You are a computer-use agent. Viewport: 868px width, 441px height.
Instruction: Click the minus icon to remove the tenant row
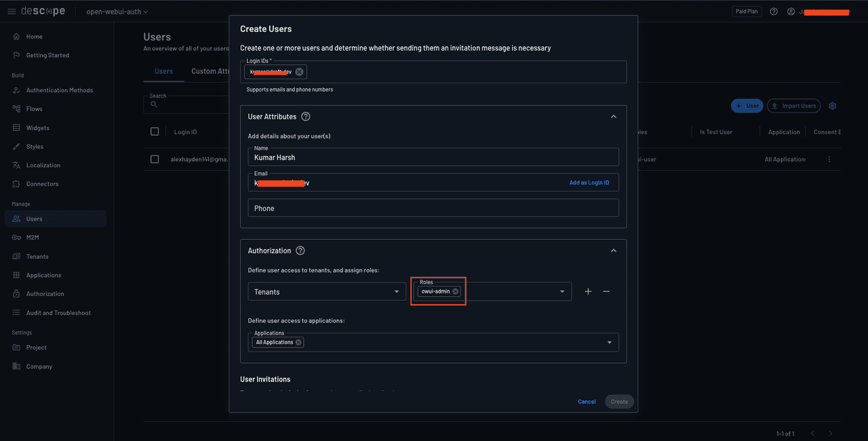pyautogui.click(x=606, y=291)
